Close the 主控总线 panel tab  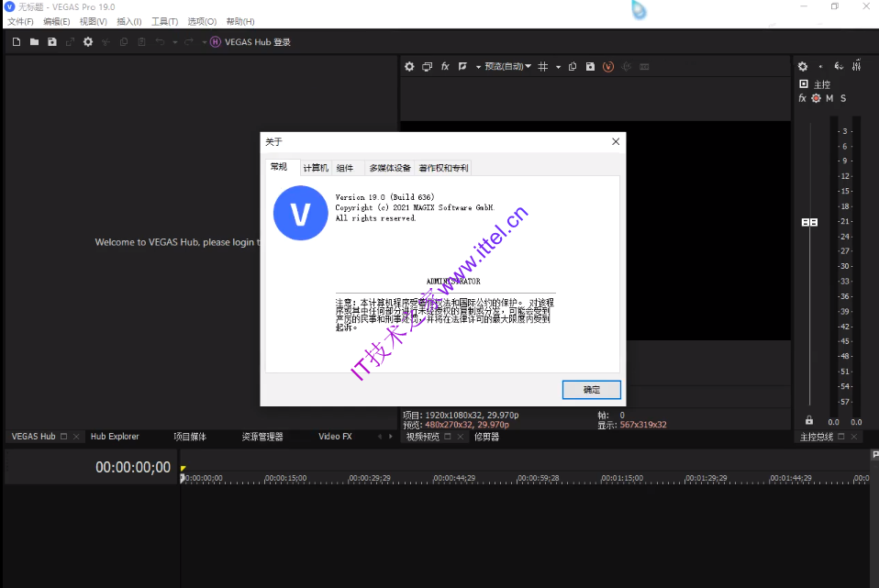[x=854, y=437]
